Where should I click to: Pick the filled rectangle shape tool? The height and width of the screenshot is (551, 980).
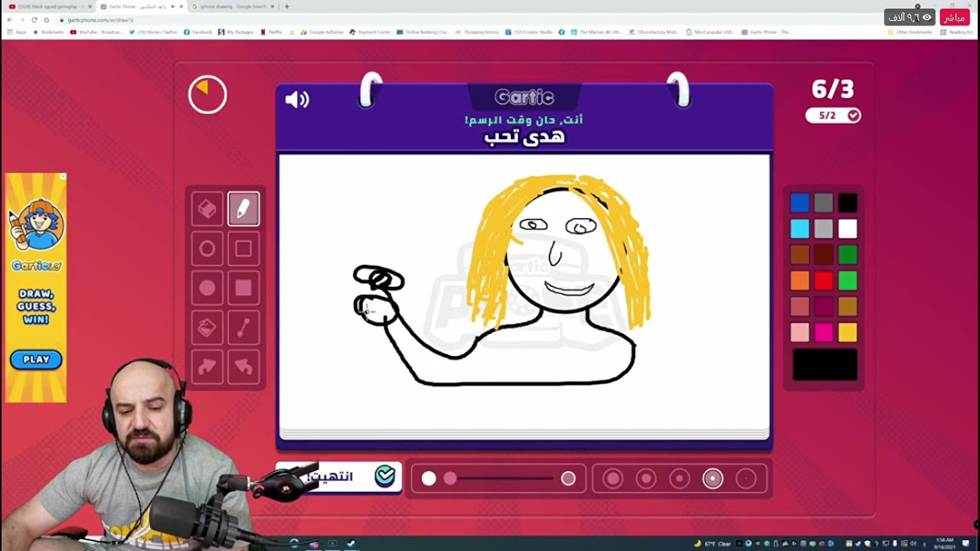(x=243, y=288)
